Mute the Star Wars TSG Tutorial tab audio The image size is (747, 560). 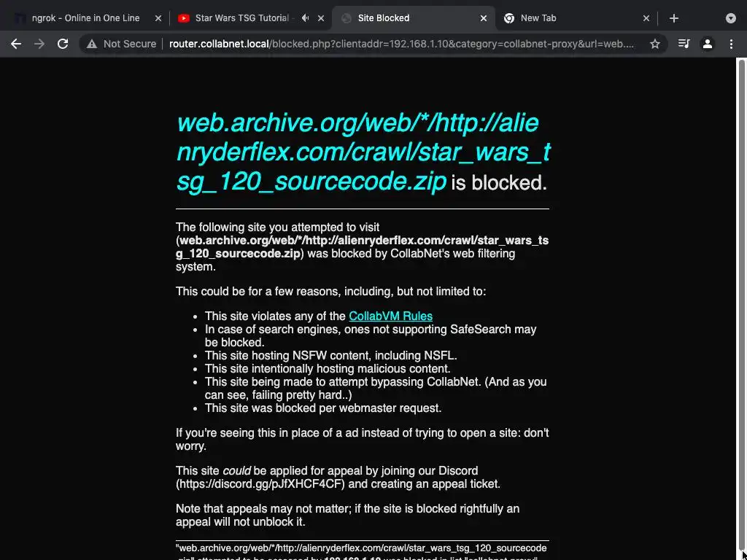coord(306,18)
